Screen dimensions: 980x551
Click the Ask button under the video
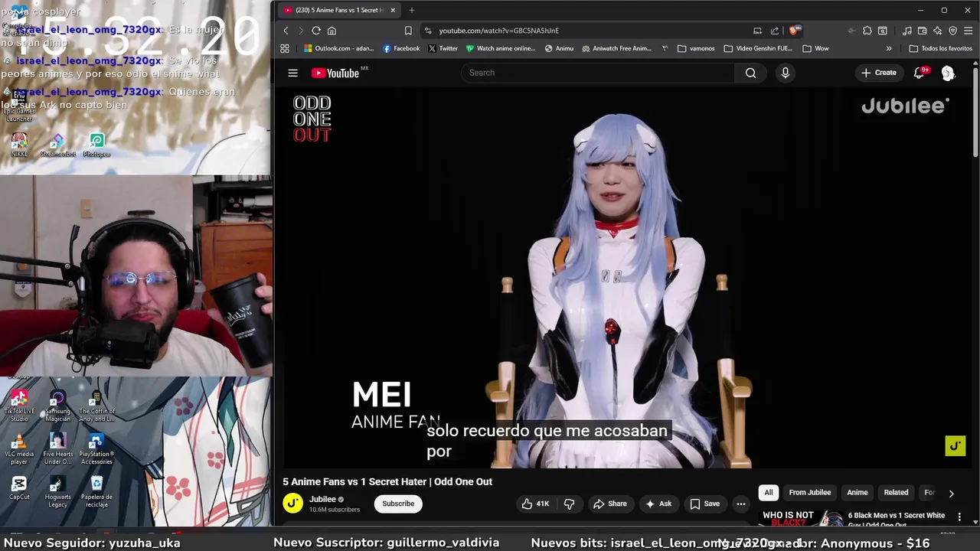point(658,504)
